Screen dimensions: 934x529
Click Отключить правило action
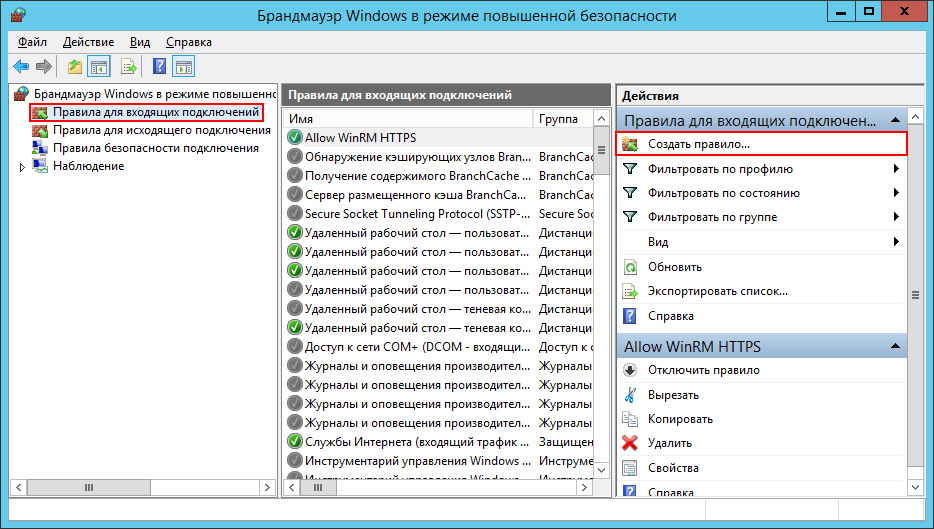pyautogui.click(x=703, y=370)
